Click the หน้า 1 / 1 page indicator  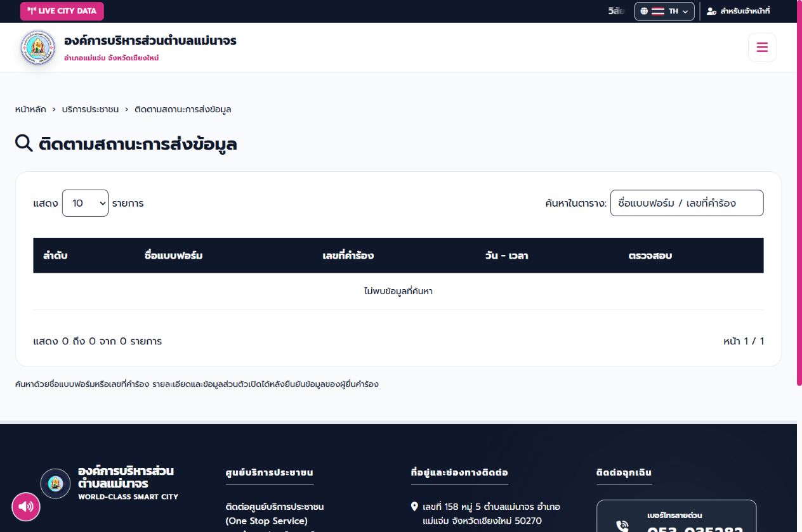744,341
